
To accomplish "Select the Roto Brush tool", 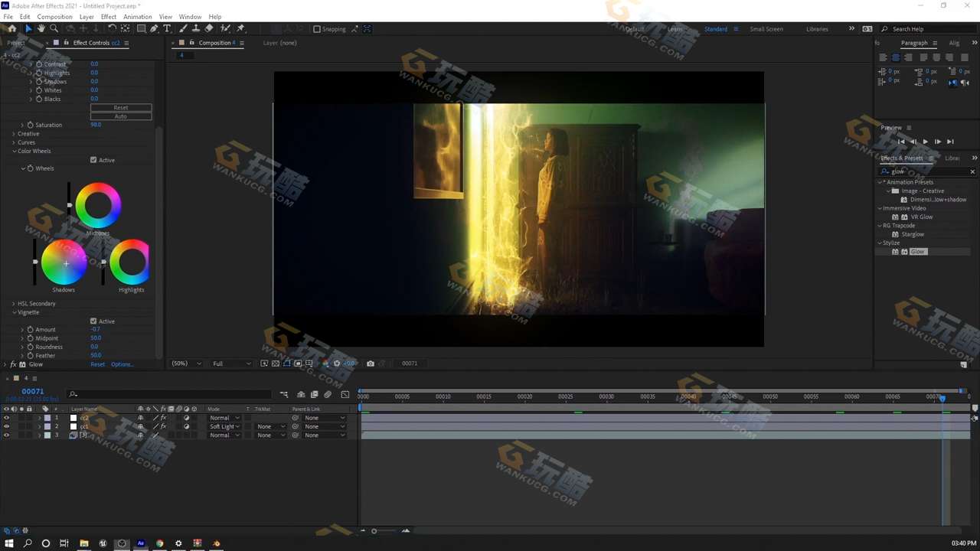I will (225, 28).
